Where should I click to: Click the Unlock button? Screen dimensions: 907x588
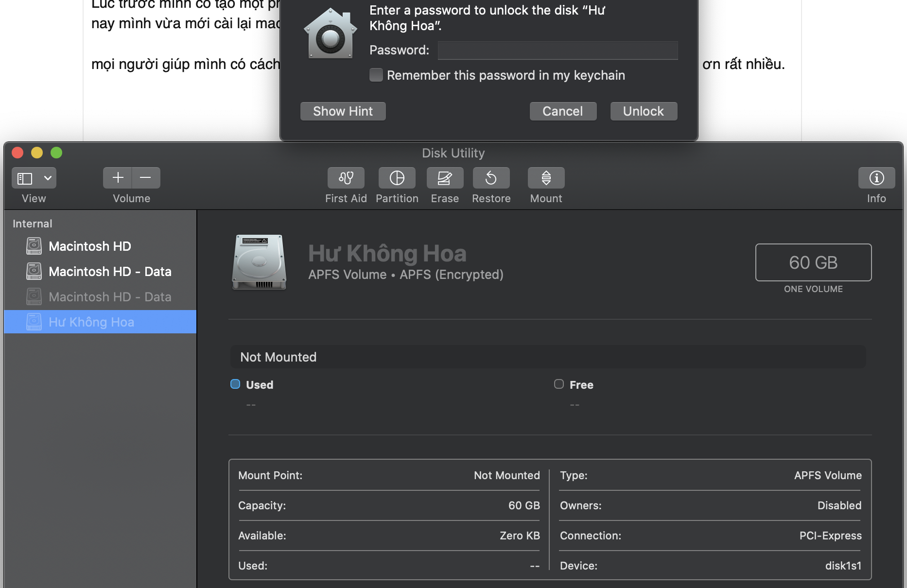(644, 111)
